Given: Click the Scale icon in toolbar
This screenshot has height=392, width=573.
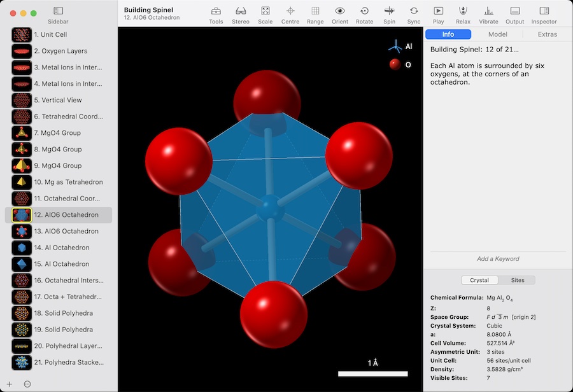Looking at the screenshot, I should coord(265,11).
